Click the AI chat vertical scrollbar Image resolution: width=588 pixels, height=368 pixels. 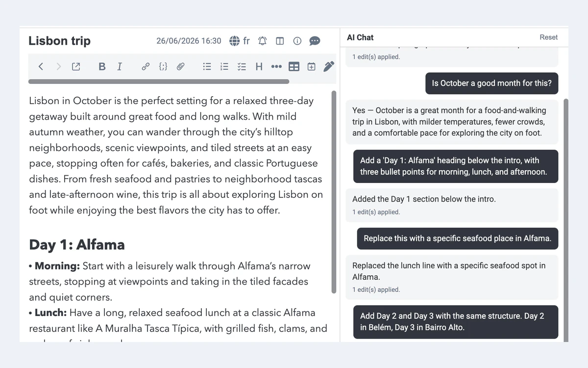point(566,220)
